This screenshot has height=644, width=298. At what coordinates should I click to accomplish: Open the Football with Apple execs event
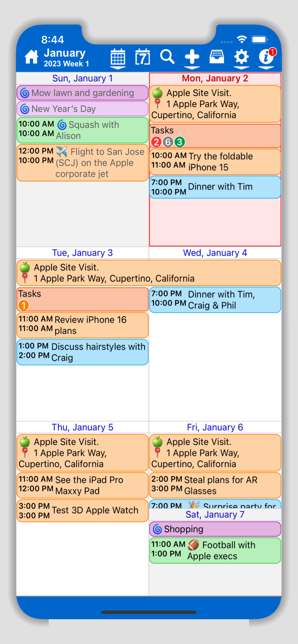click(215, 551)
